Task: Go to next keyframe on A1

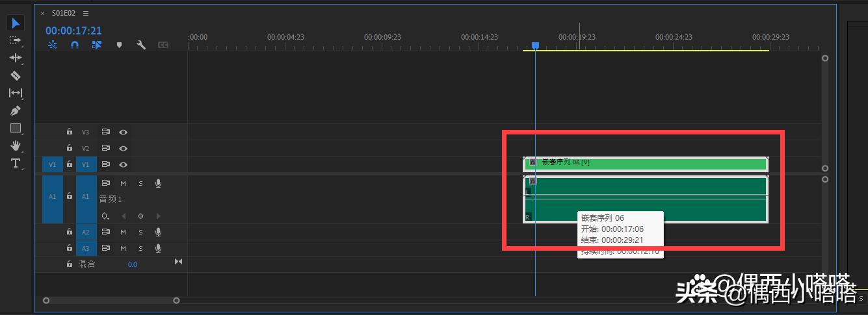Action: click(x=158, y=216)
